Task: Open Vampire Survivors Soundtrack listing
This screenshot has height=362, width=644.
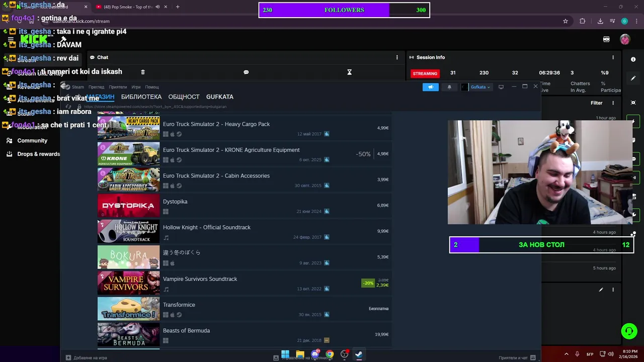Action: pos(244,283)
